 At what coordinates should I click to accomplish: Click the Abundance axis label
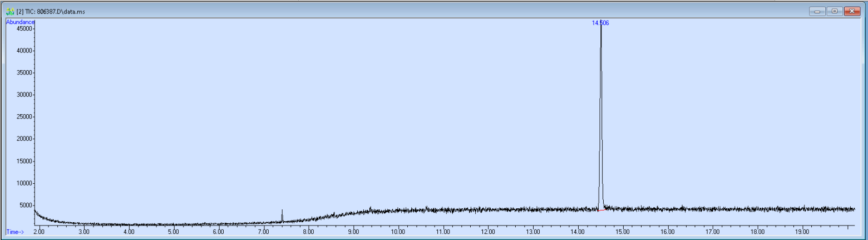click(20, 22)
